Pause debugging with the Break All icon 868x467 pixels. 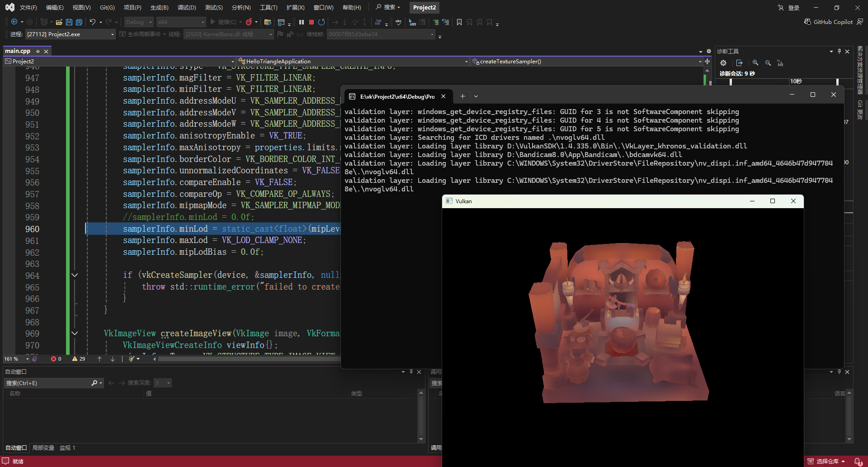point(302,22)
